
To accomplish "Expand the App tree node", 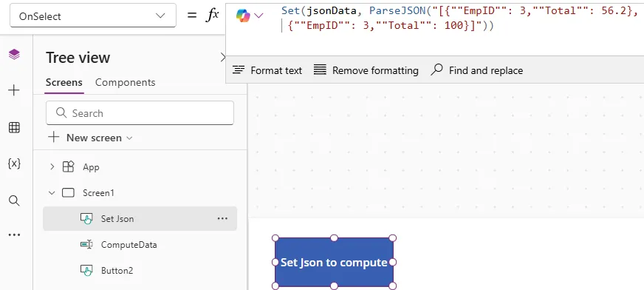I will pyautogui.click(x=52, y=166).
